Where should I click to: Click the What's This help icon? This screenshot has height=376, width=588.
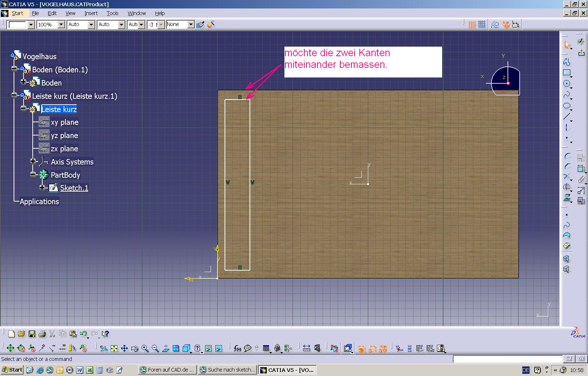tap(105, 334)
